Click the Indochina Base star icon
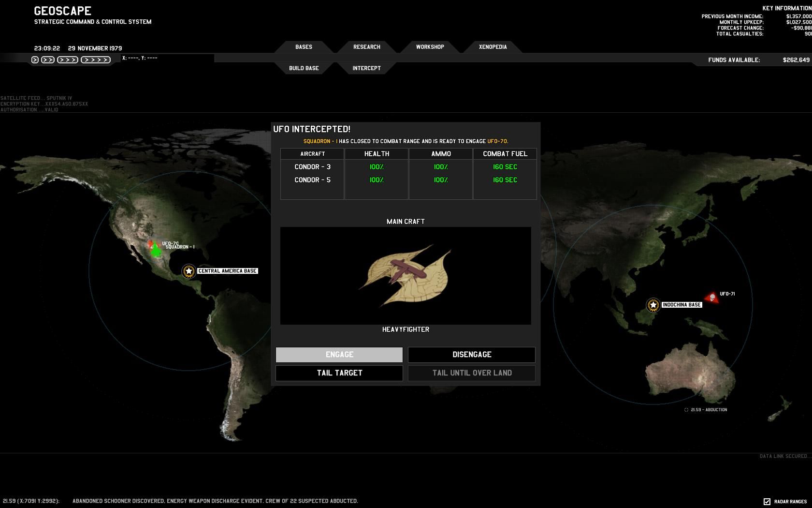 (x=653, y=305)
